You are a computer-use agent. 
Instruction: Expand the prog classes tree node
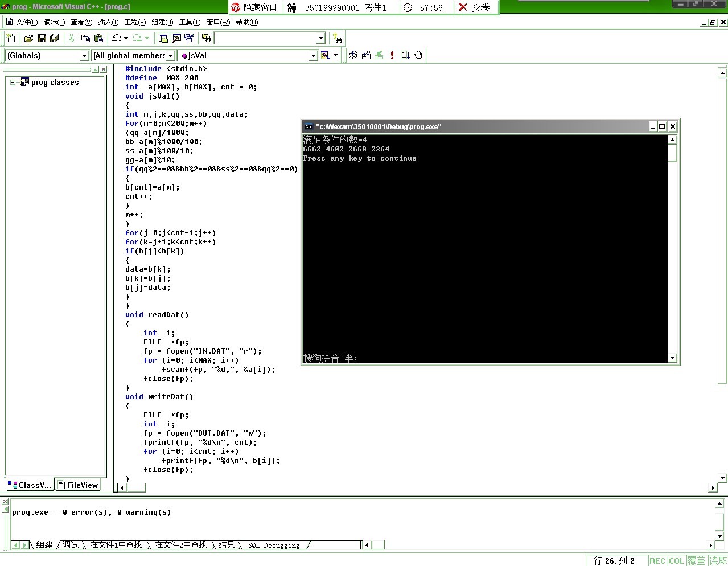[x=13, y=82]
